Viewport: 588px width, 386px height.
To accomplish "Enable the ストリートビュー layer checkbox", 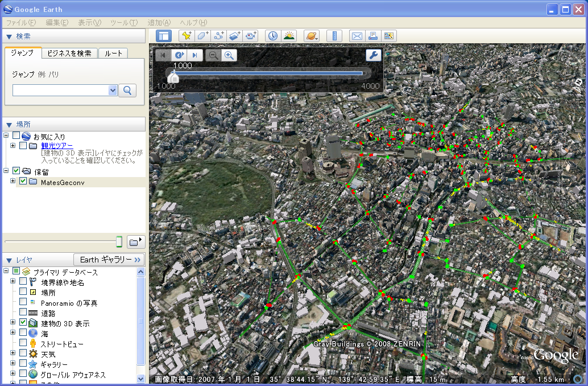I will coord(23,342).
